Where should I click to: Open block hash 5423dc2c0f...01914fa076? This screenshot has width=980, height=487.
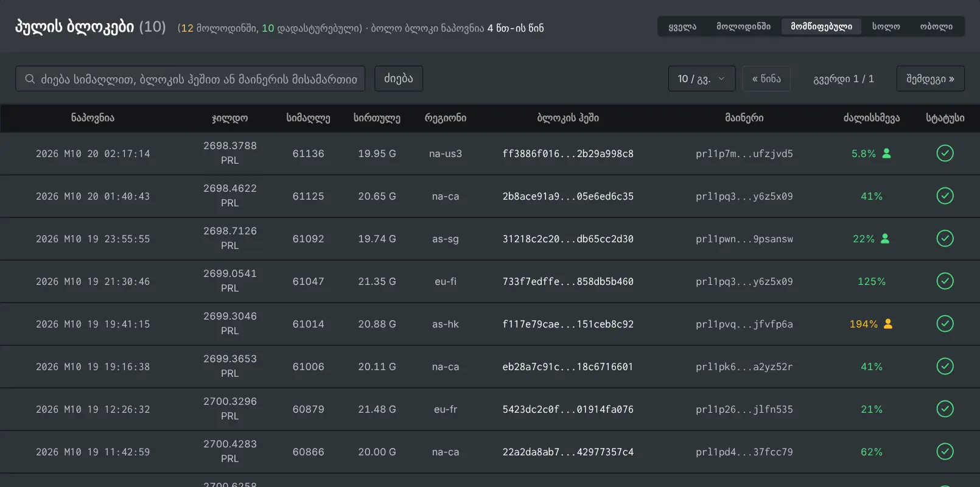coord(568,409)
